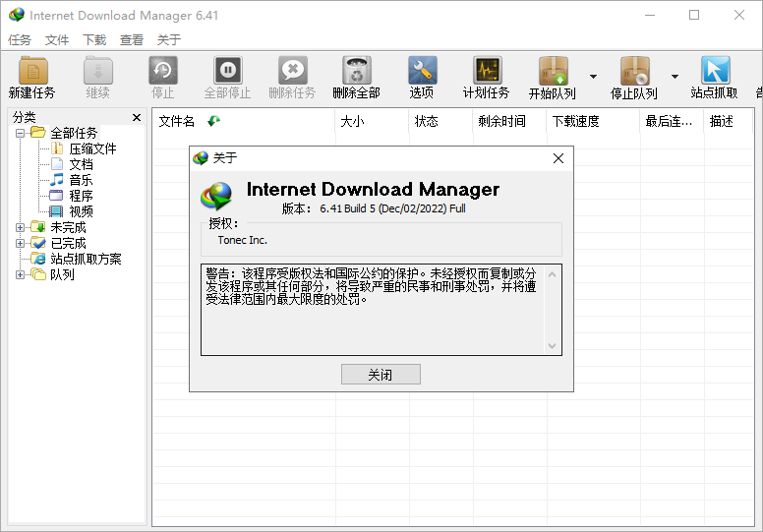Click the 删除全部 (delete all) recycle bin icon
The image size is (763, 532).
(x=356, y=72)
